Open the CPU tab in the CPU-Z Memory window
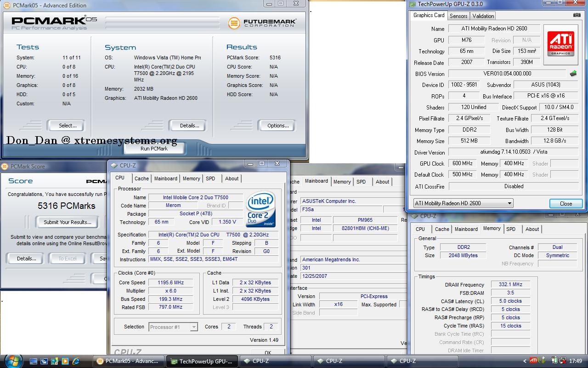 (x=420, y=229)
